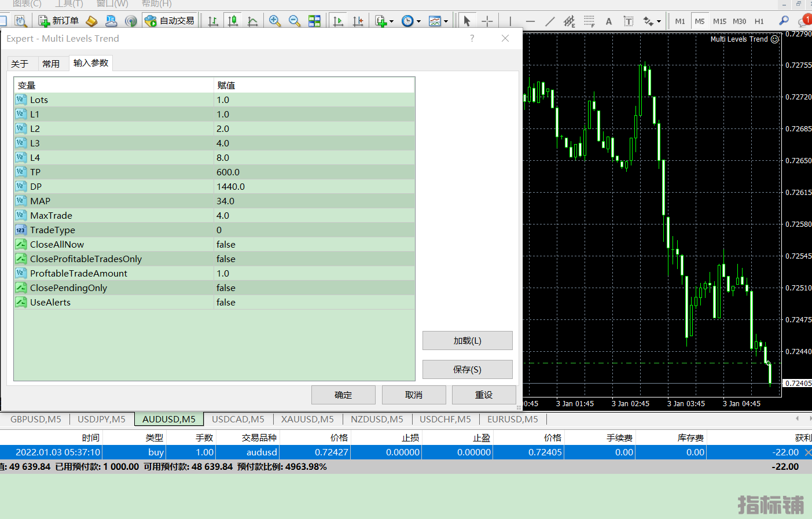Toggle chart shift

pos(358,21)
